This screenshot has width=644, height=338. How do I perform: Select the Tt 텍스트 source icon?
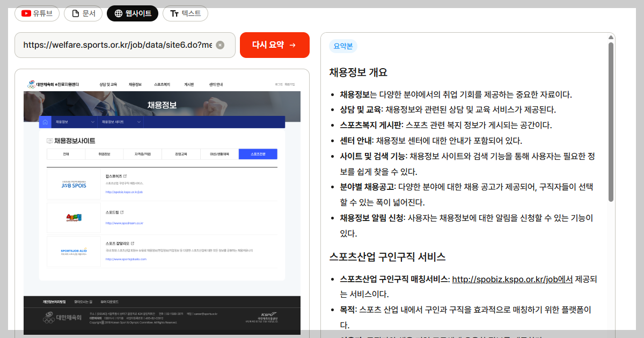pos(174,13)
